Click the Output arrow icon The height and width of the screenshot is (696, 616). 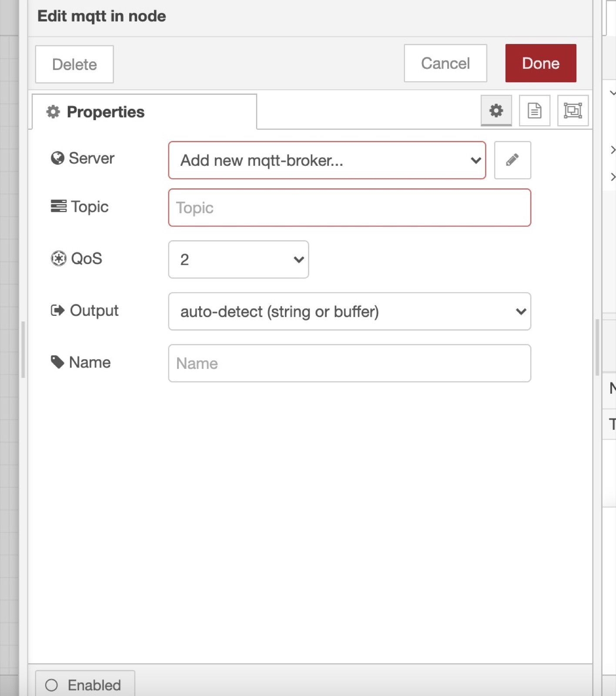coord(57,311)
